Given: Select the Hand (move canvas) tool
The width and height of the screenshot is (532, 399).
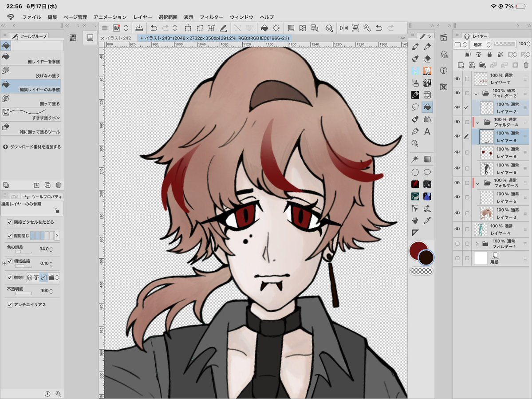Looking at the screenshot, I should (x=415, y=220).
